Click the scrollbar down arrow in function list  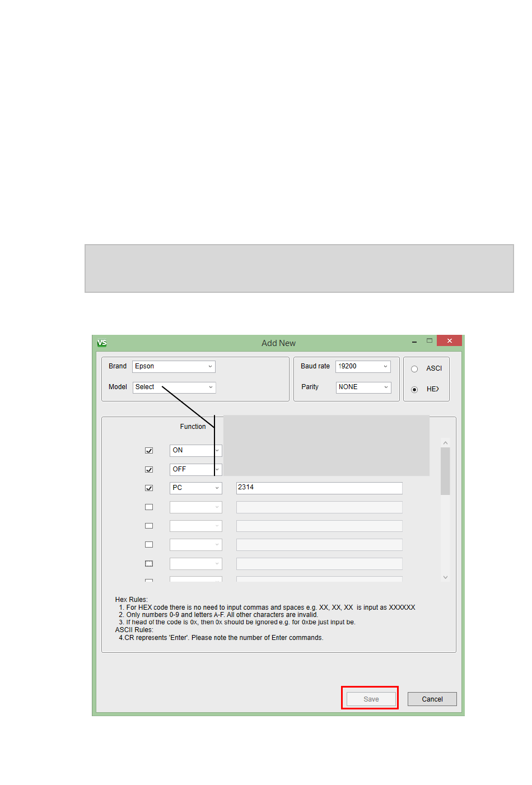(x=445, y=577)
